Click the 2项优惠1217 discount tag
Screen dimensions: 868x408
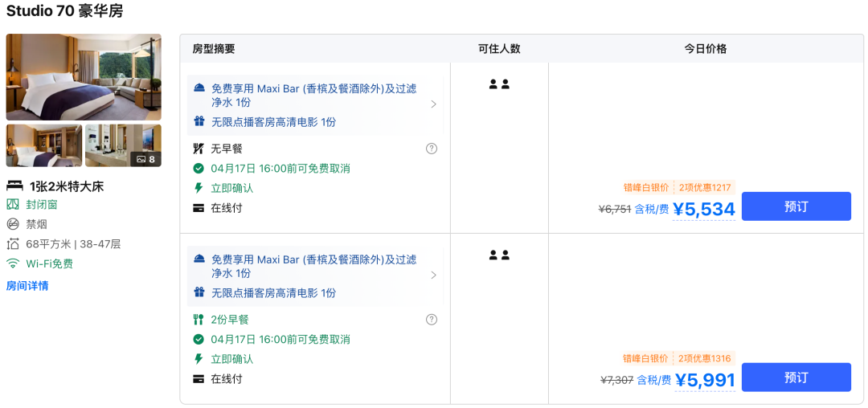click(x=704, y=188)
